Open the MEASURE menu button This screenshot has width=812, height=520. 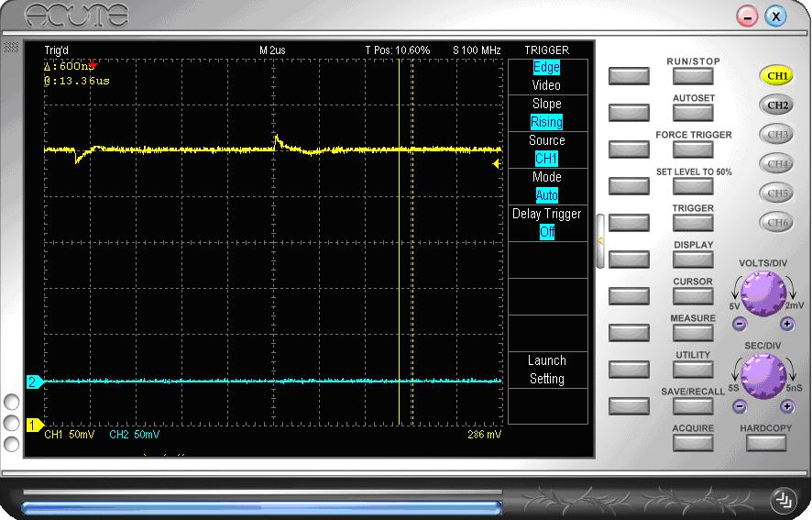693,333
